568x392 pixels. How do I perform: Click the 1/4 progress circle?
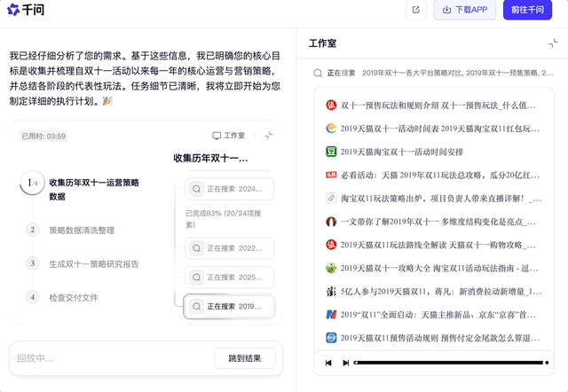33,184
